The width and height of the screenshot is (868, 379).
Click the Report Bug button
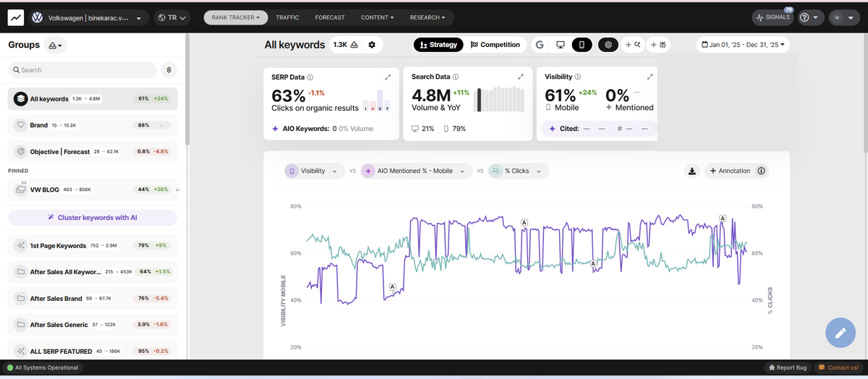pyautogui.click(x=789, y=367)
